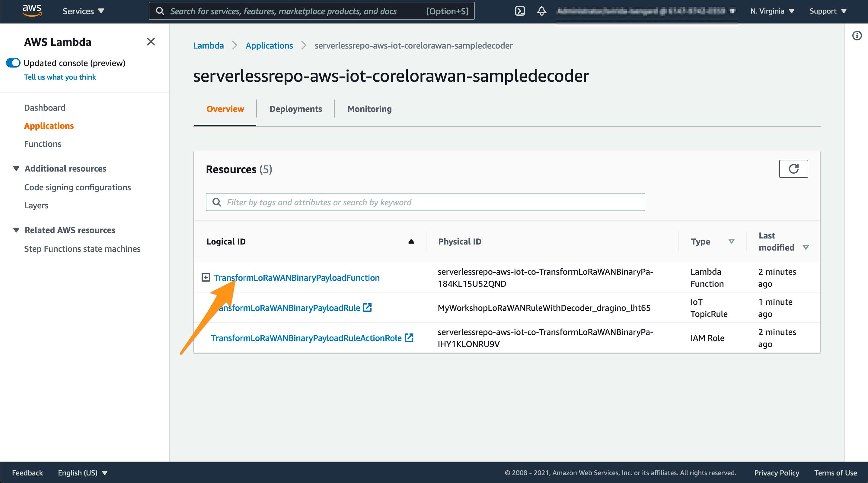Click the Physical ID column header
This screenshot has width=868, height=483.
pyautogui.click(x=460, y=242)
